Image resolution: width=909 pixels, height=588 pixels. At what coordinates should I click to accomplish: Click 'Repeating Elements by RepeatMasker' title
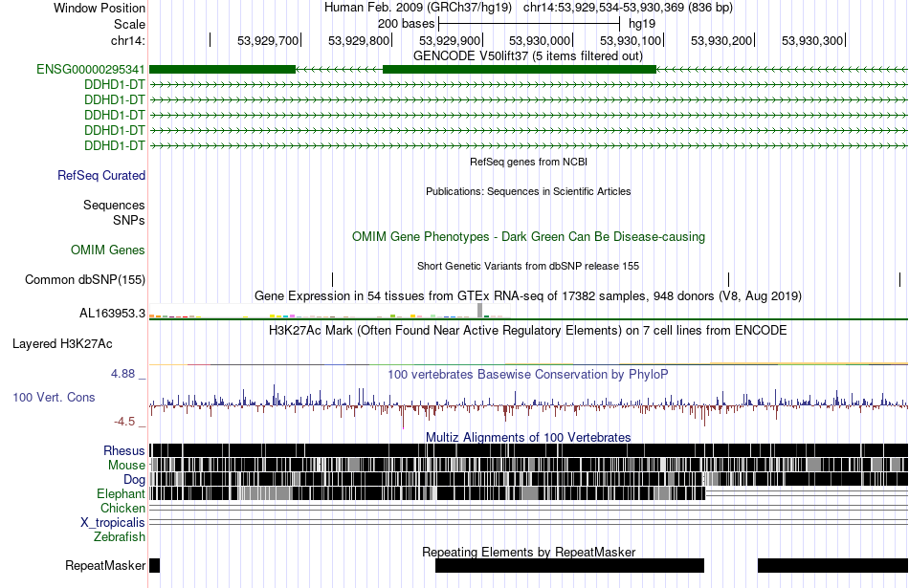tap(528, 552)
